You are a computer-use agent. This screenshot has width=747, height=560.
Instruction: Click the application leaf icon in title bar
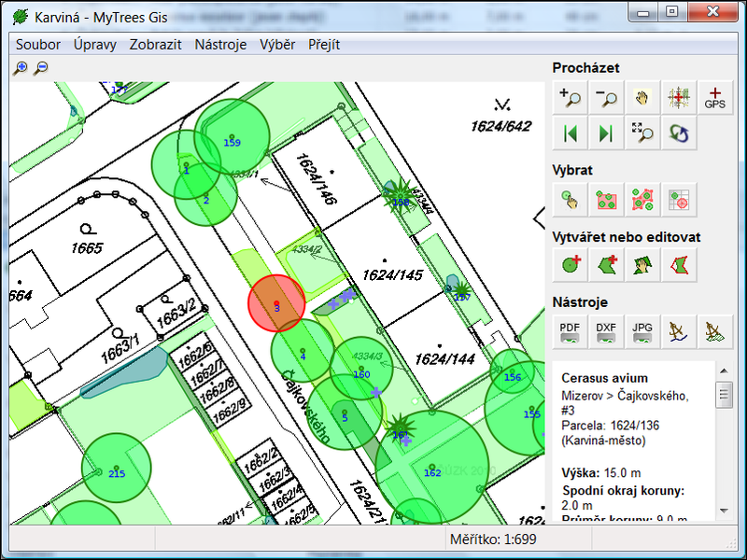click(20, 17)
